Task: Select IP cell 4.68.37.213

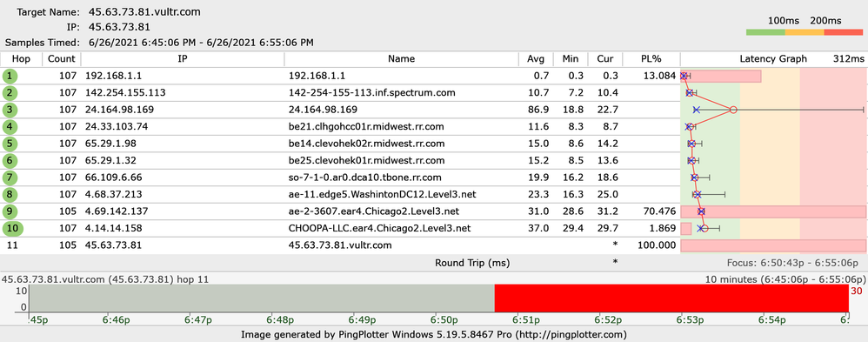Action: (x=113, y=195)
